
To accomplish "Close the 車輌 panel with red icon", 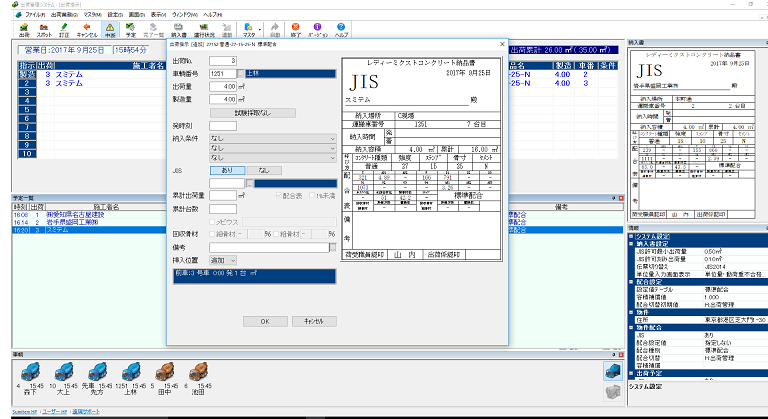I will tap(621, 354).
